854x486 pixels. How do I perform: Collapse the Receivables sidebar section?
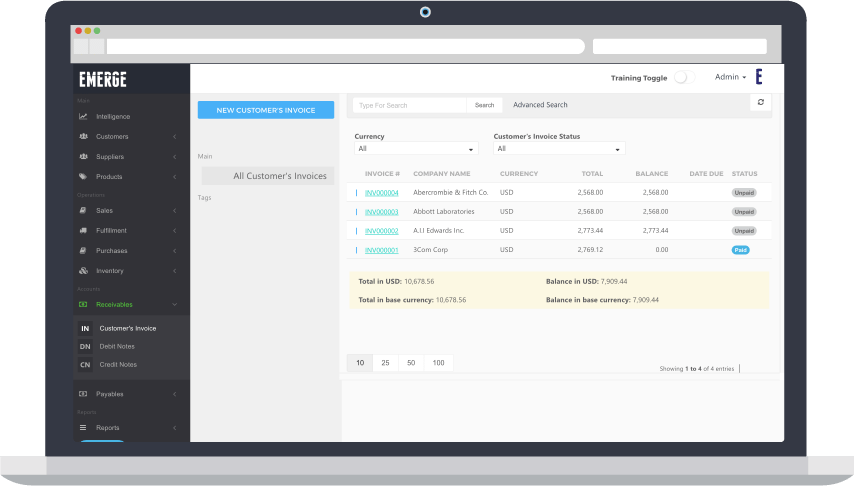click(x=174, y=304)
